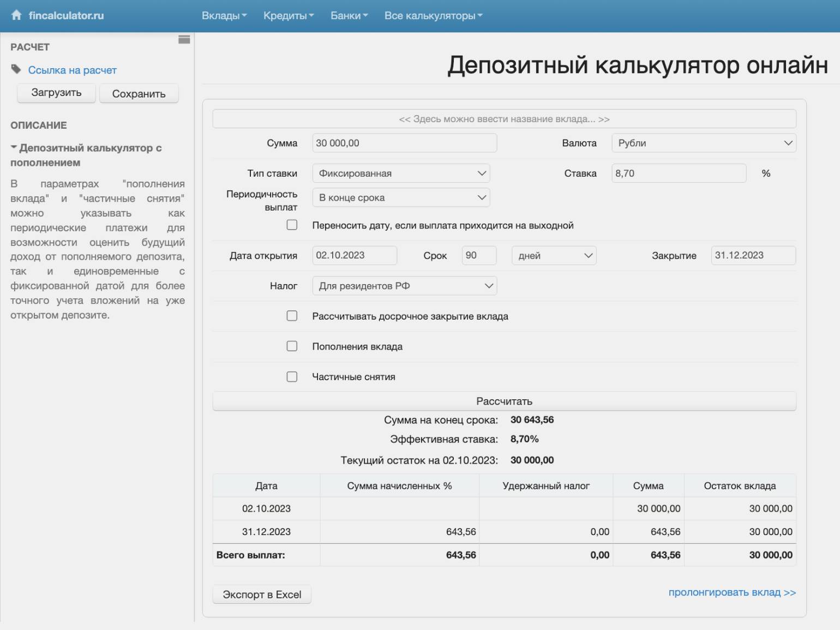Expand the Периодичность выплат dropdown
This screenshot has height=630, width=840.
click(401, 197)
